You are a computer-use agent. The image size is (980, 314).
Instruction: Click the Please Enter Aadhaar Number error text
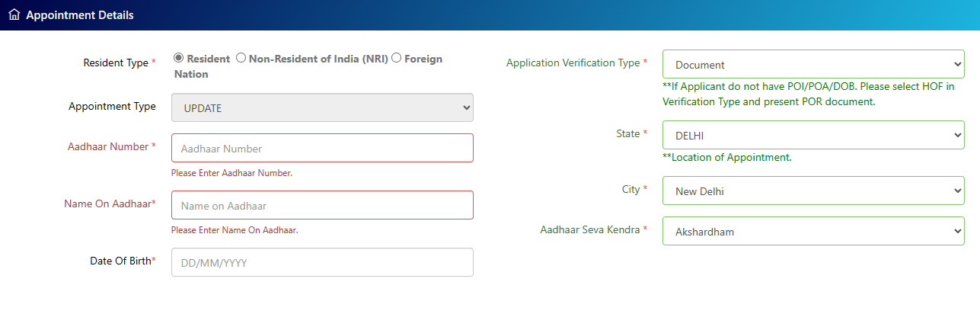[231, 173]
